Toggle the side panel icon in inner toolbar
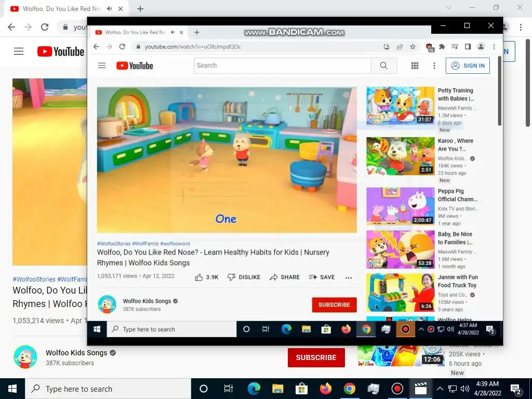532x399 pixels. tap(468, 47)
